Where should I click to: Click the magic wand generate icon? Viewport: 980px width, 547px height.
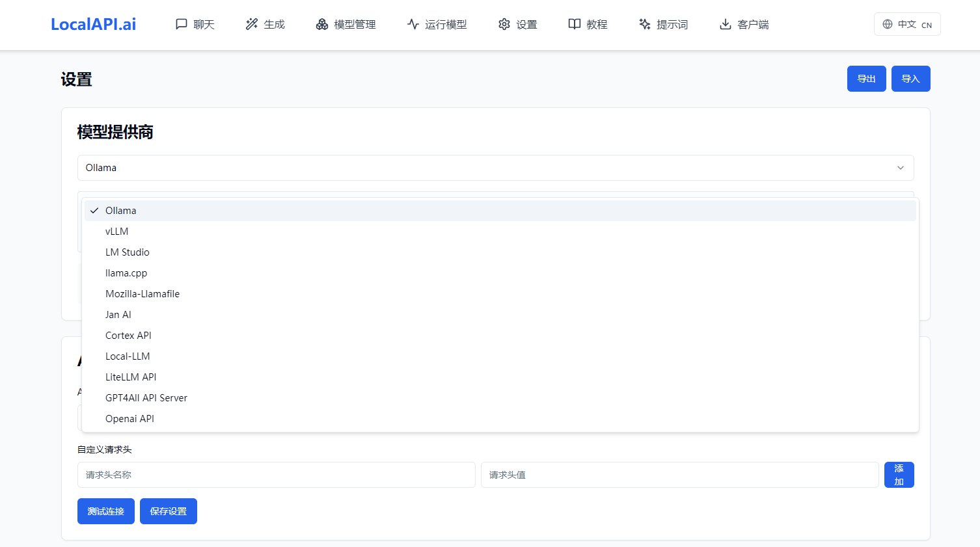(252, 24)
